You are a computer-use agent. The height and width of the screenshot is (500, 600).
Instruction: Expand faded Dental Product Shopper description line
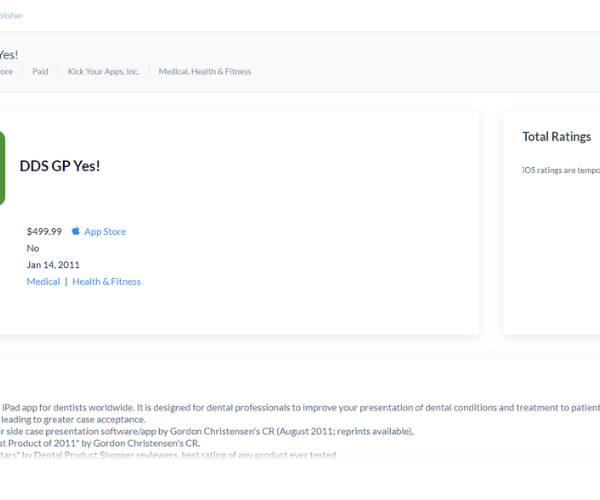point(169,455)
